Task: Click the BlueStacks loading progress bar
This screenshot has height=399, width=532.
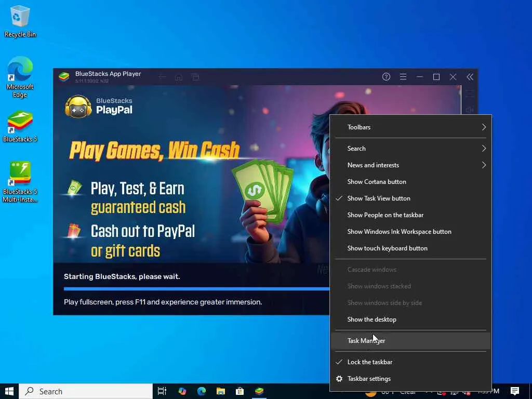Action: point(197,289)
